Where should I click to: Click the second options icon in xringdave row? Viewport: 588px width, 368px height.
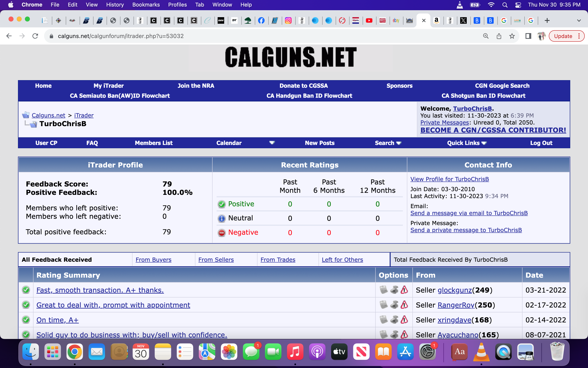coord(394,320)
